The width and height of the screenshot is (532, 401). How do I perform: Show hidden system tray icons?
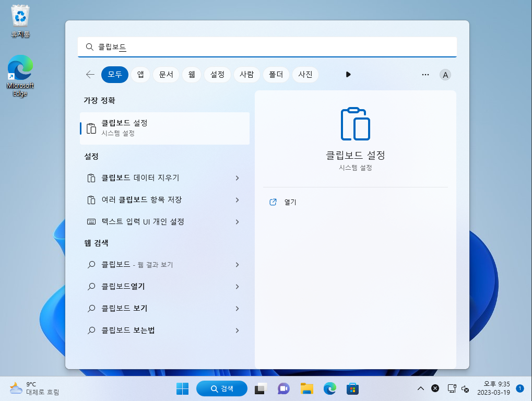(x=421, y=388)
